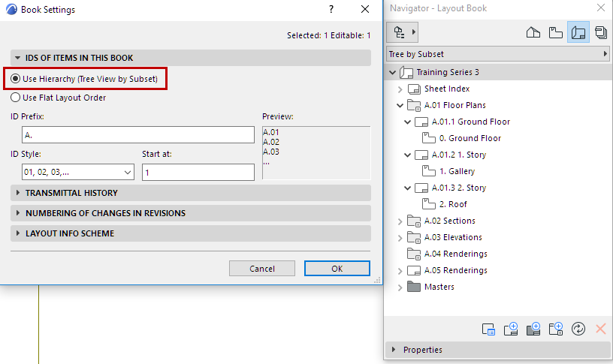Select A.04 Renderings in the tree

tap(455, 254)
